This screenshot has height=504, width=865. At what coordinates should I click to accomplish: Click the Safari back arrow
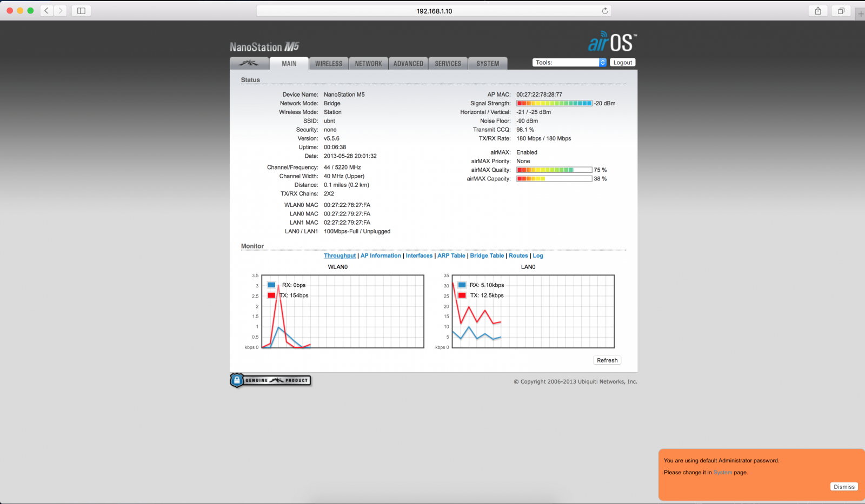(x=46, y=11)
